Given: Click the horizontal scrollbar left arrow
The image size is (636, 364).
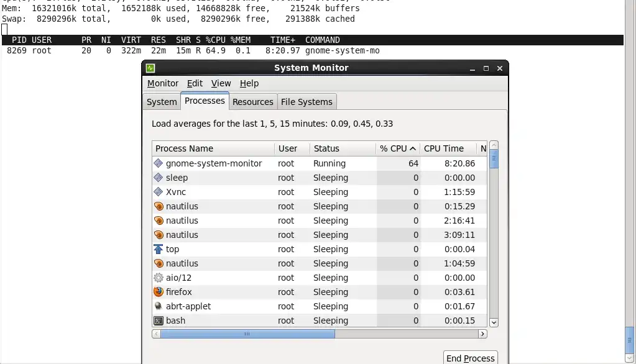Looking at the screenshot, I should click(156, 334).
